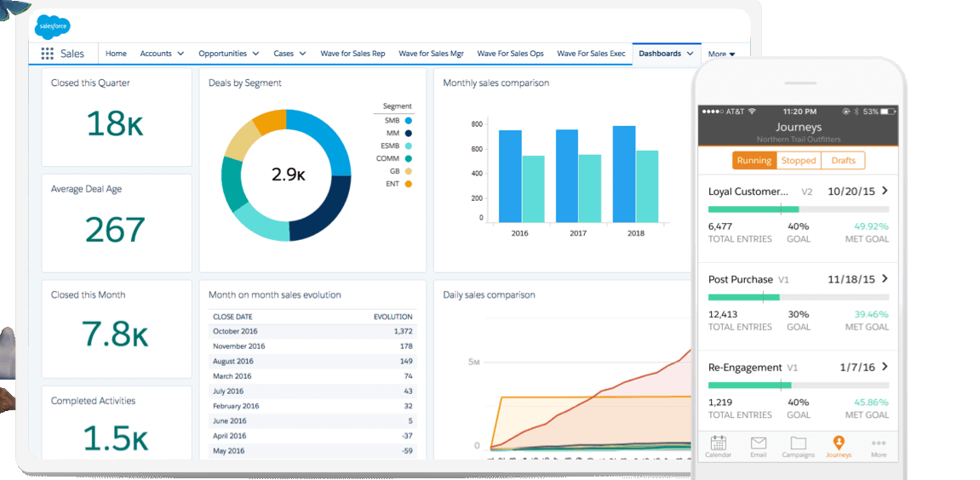Screen dimensions: 980x480
Task: Open the Campaigns folder icon
Action: coord(798,443)
